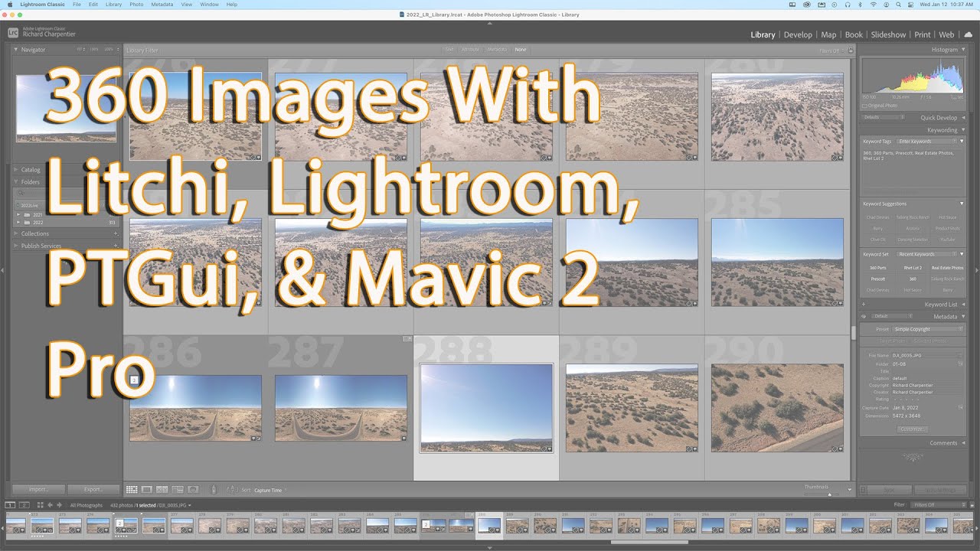Image resolution: width=980 pixels, height=551 pixels.
Task: Click the Import button
Action: coord(38,490)
